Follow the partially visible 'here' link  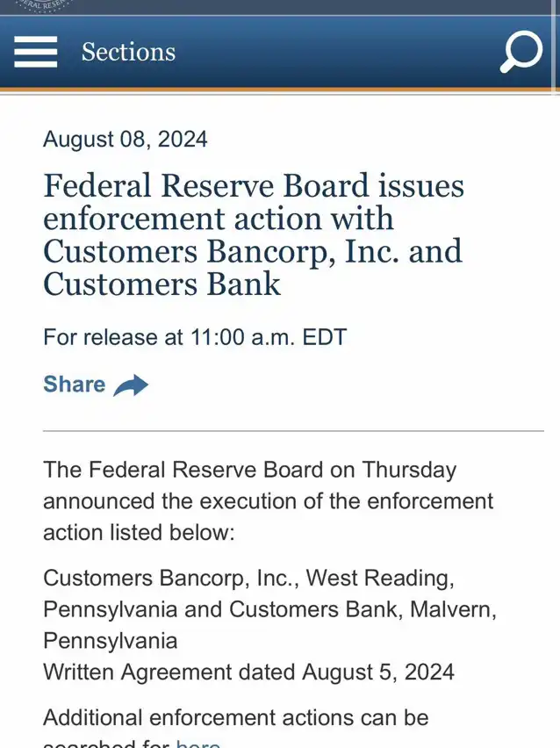(197, 744)
